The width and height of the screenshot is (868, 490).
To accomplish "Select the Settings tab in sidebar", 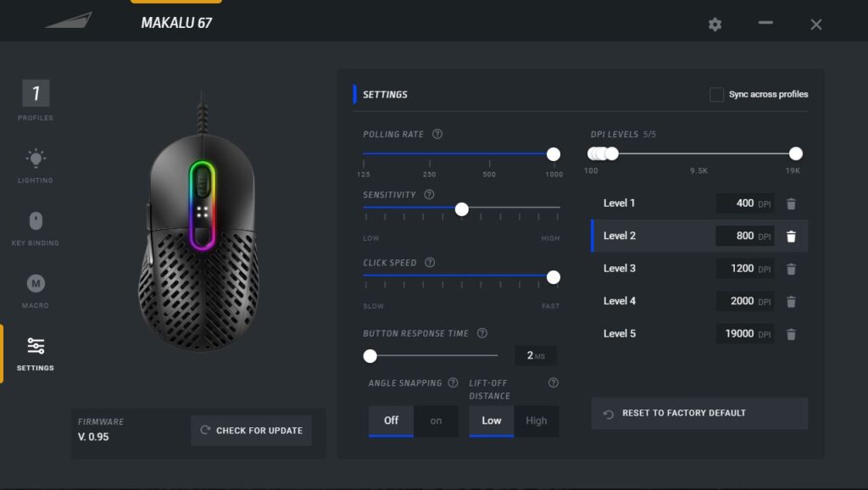I will point(36,353).
